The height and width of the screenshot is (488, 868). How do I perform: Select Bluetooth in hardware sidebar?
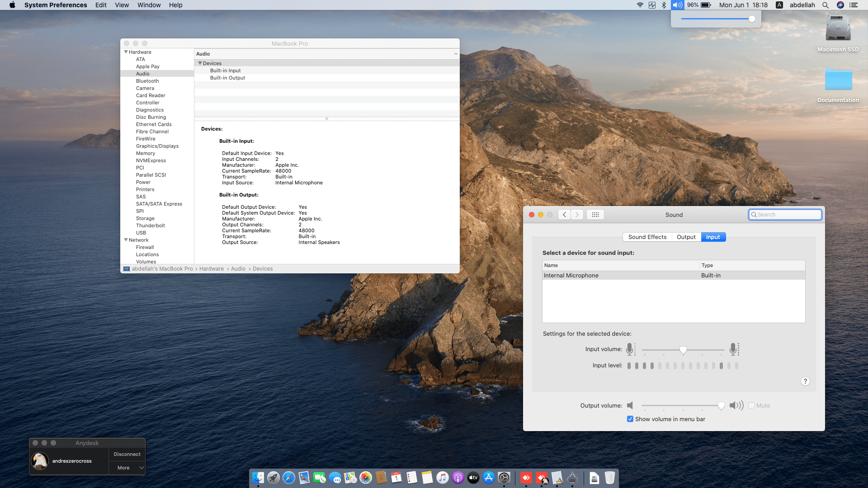[x=147, y=81]
